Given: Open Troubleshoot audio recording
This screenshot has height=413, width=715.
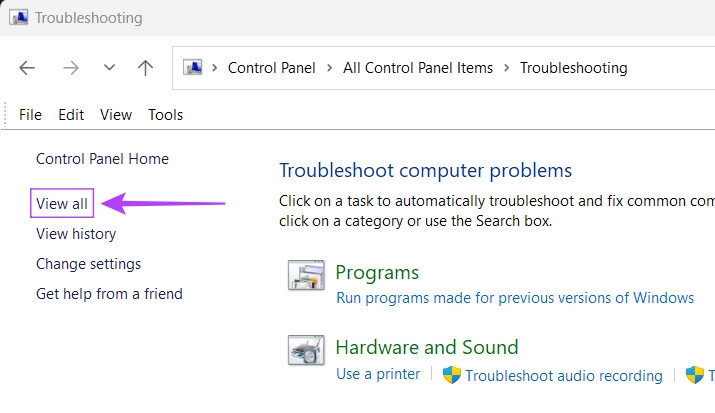Looking at the screenshot, I should pos(564,375).
